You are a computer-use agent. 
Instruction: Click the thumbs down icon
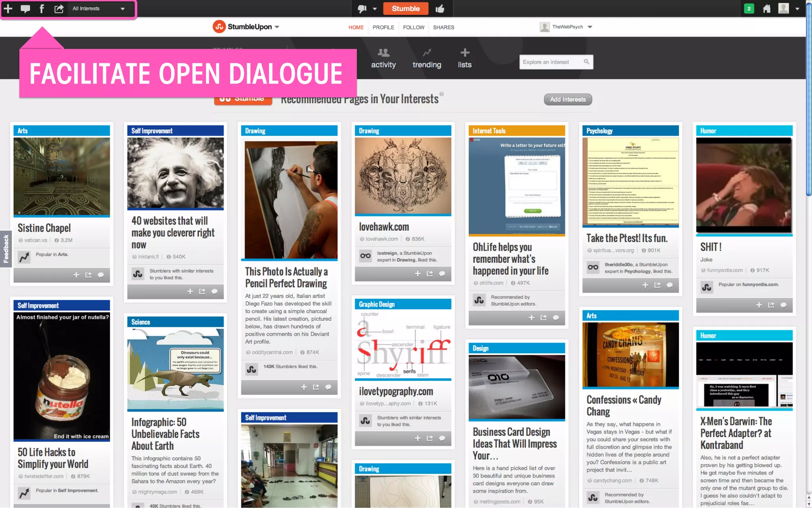pos(362,9)
